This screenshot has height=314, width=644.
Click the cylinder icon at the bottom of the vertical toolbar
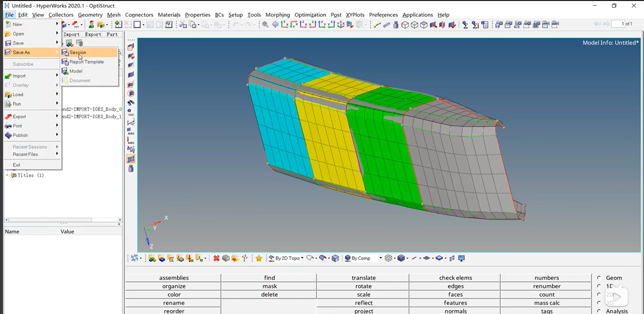pos(131,169)
